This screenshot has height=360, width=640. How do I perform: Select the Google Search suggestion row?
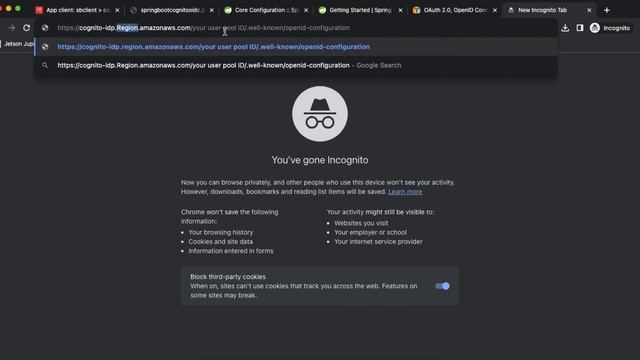[296, 65]
